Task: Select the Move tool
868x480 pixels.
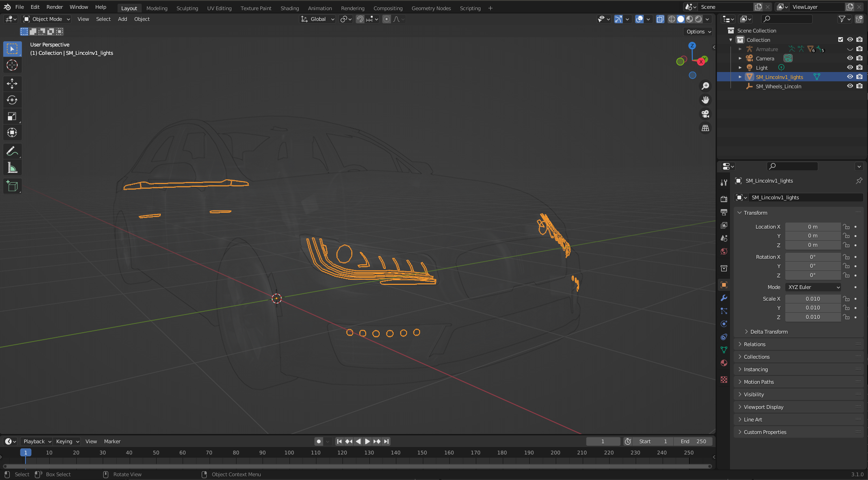Action: pos(12,84)
